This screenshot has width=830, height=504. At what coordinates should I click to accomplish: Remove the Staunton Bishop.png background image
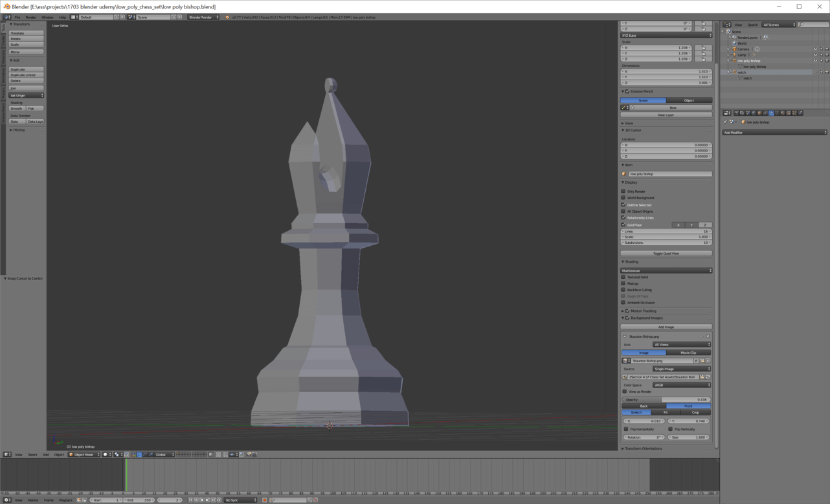click(708, 336)
